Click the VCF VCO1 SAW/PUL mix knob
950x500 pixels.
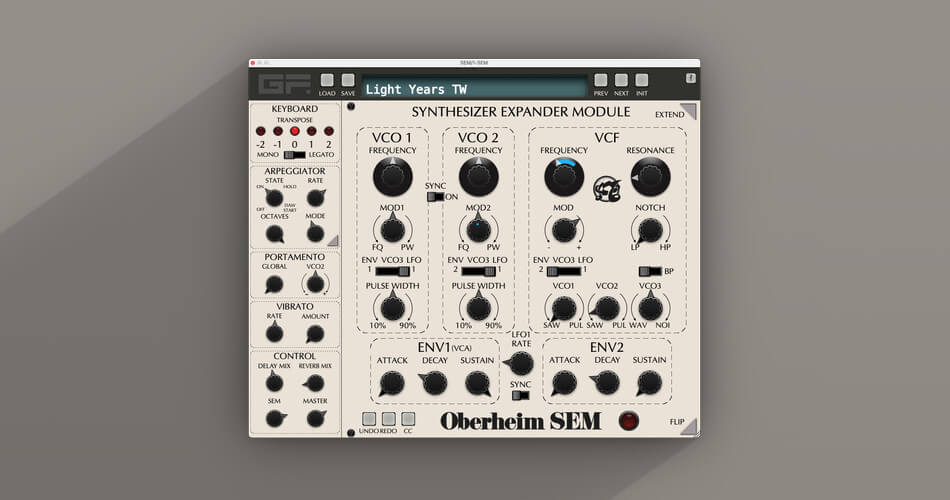(x=563, y=308)
